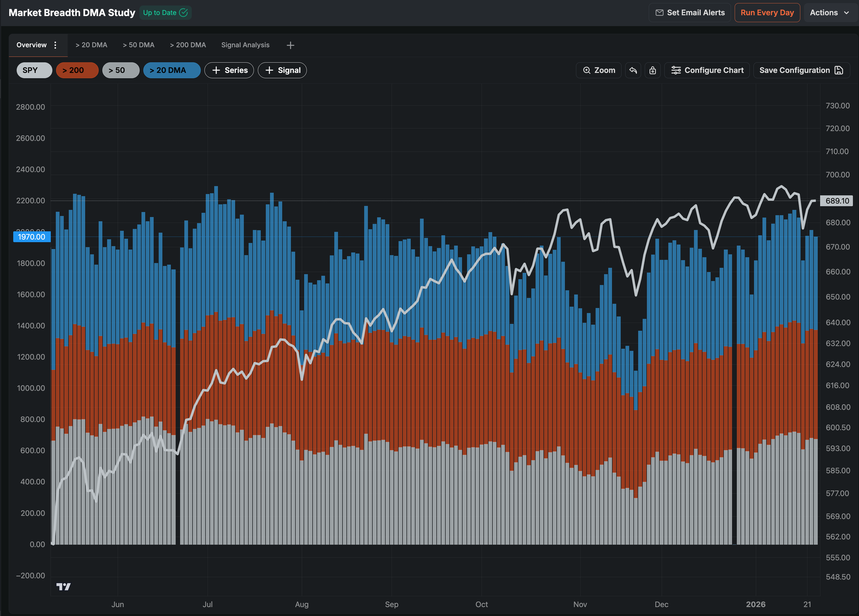This screenshot has height=616, width=859.
Task: Switch to the > 50 DMA tab
Action: (138, 45)
